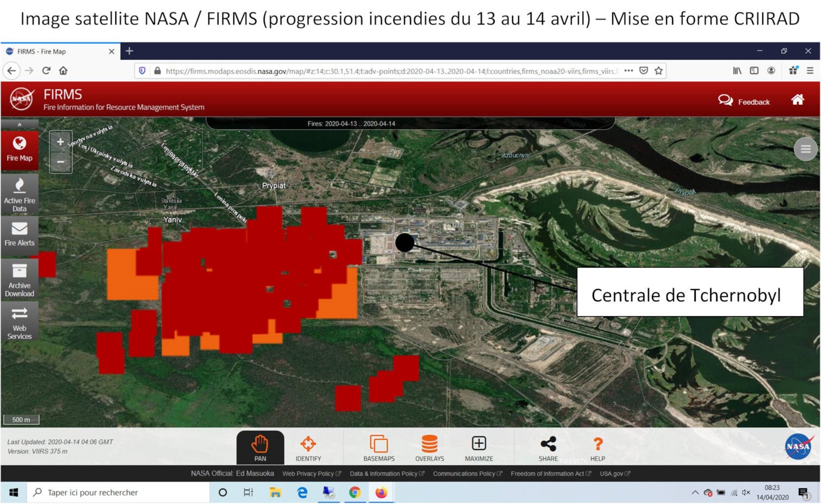
Task: Open a new browser tab
Action: tap(129, 51)
